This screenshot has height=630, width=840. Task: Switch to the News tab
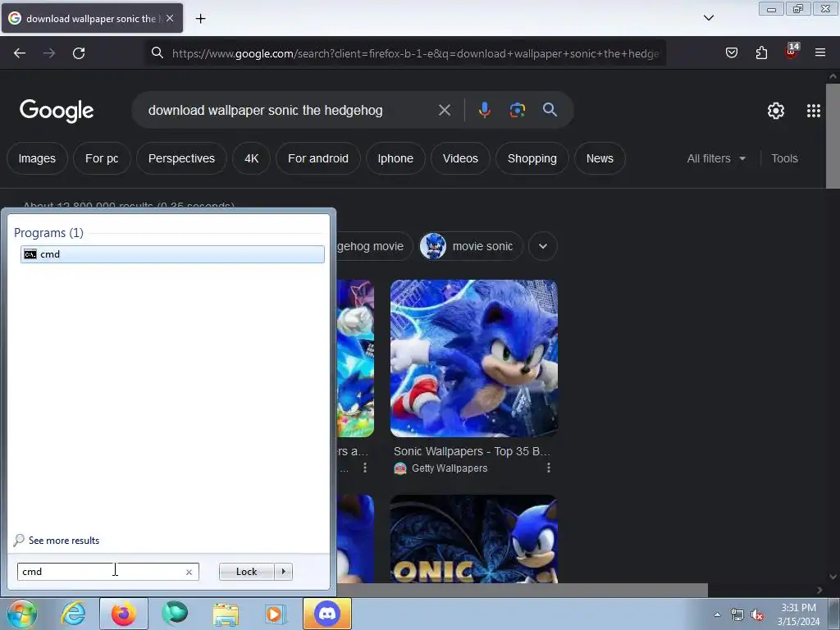[x=600, y=158]
